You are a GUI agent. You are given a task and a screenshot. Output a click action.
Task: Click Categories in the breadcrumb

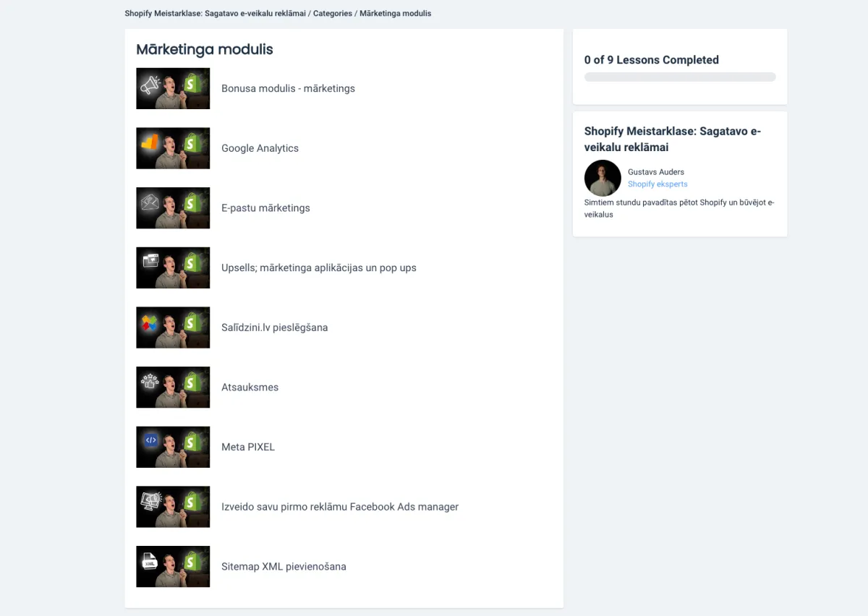[x=333, y=13]
